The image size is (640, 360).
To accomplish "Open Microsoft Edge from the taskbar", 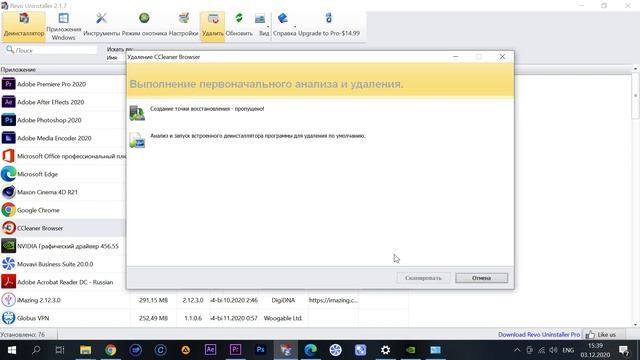I will [x=310, y=350].
